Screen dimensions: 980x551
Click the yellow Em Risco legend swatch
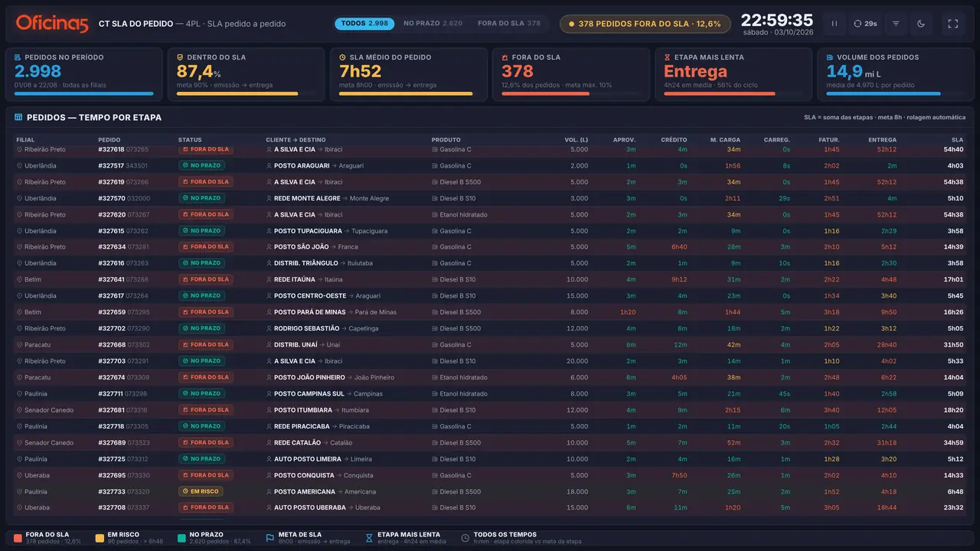pos(100,538)
